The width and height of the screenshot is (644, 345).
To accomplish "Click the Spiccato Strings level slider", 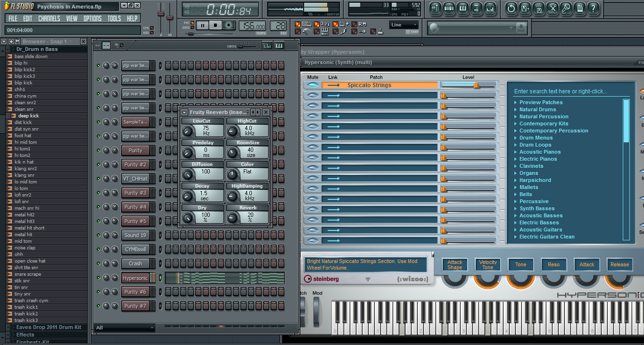I will (x=468, y=85).
